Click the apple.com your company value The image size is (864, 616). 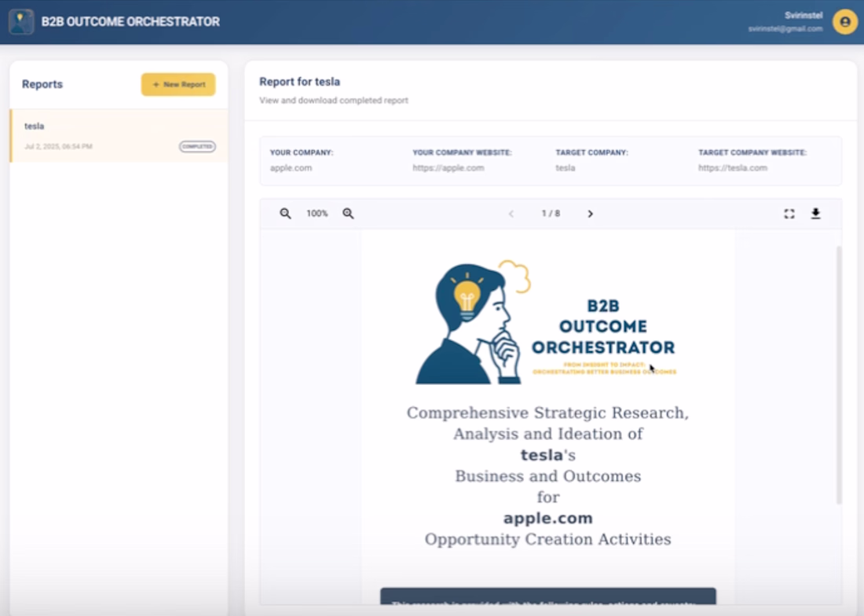[291, 168]
